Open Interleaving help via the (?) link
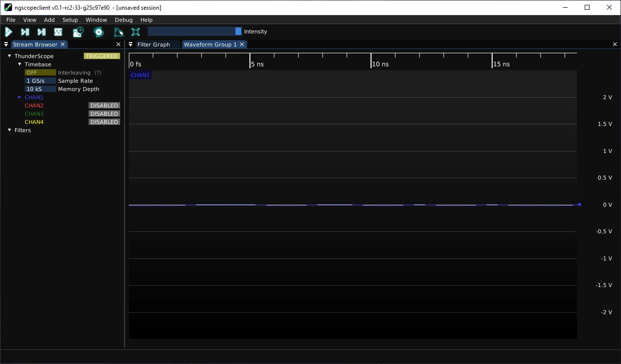The width and height of the screenshot is (621, 364). [x=98, y=72]
